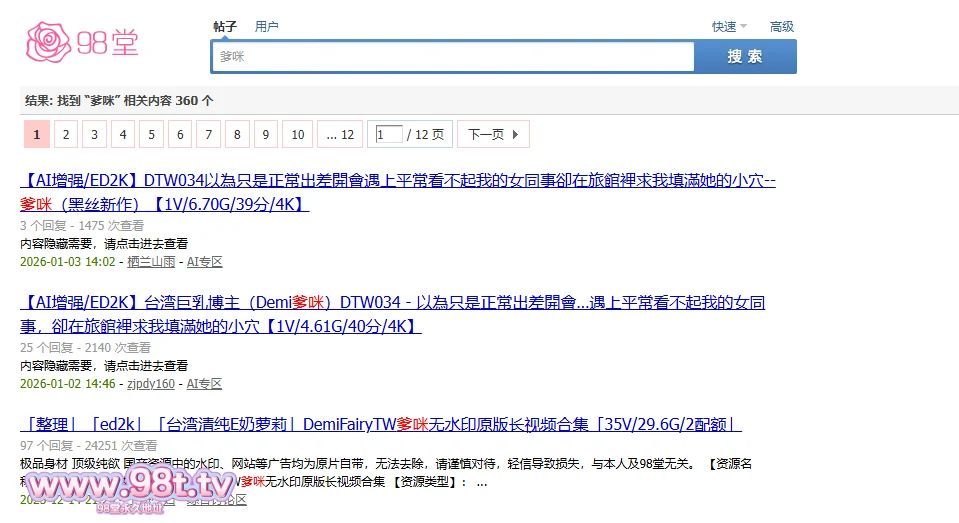Select the 帖子 search tab
The image size is (959, 523).
pos(225,27)
